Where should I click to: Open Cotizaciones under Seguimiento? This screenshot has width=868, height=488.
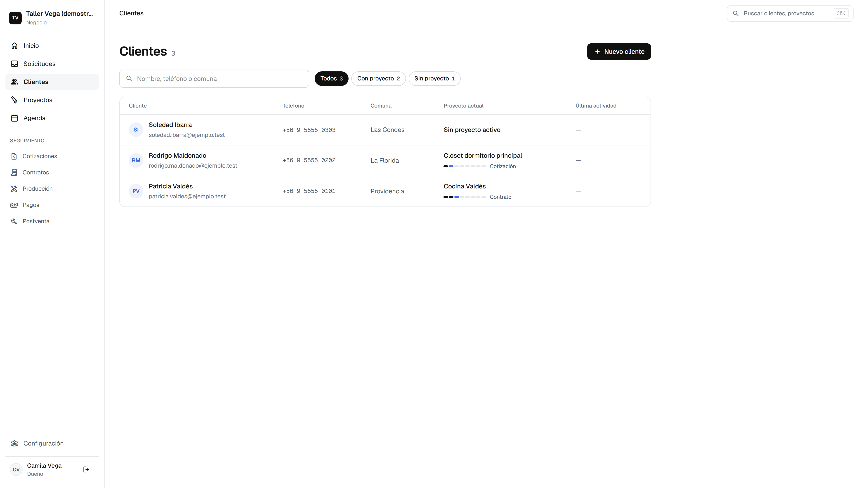point(52,156)
